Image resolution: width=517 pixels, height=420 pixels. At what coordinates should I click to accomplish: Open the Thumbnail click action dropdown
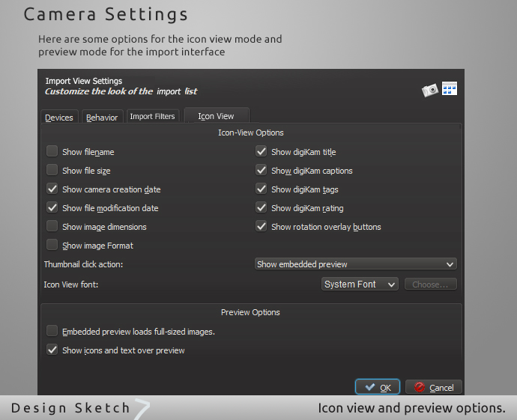coord(356,264)
